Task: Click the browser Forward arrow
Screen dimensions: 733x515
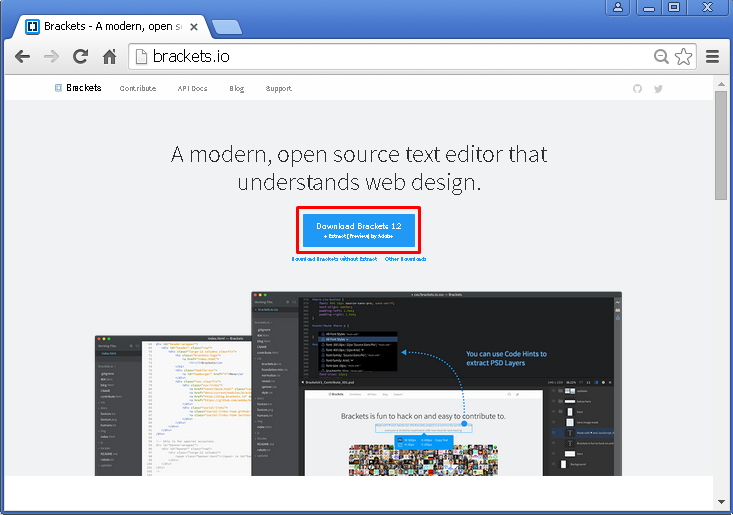Action: [x=51, y=57]
